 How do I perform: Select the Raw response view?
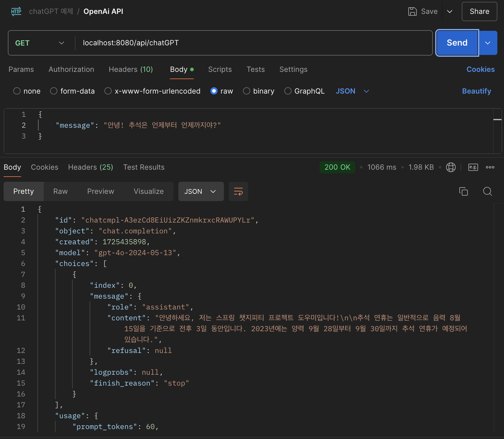click(61, 191)
